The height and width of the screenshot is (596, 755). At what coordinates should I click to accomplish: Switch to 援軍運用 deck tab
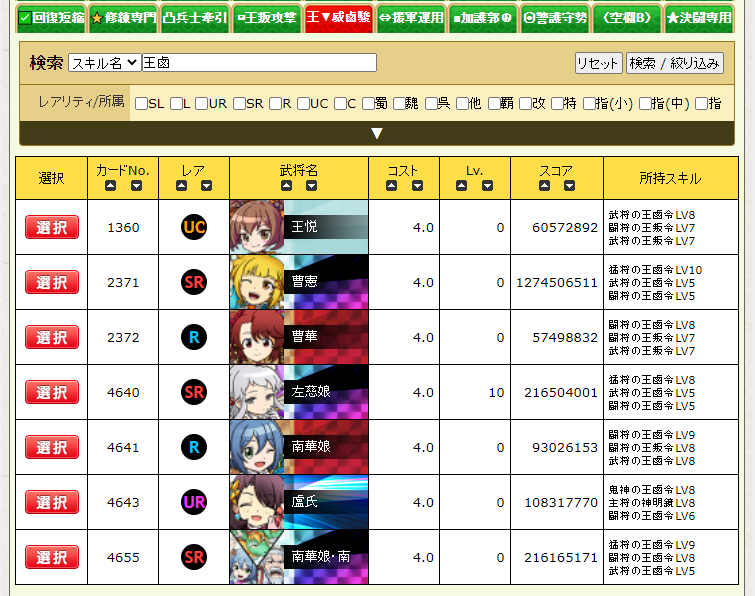click(x=411, y=18)
